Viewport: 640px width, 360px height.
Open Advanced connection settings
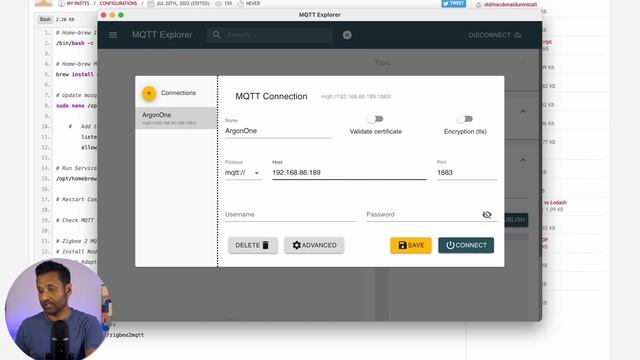pos(314,245)
